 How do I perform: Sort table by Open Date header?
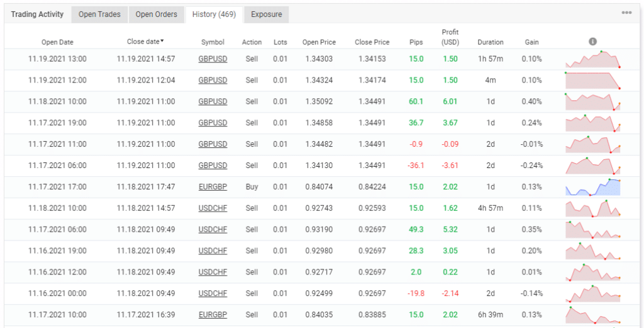tap(57, 42)
